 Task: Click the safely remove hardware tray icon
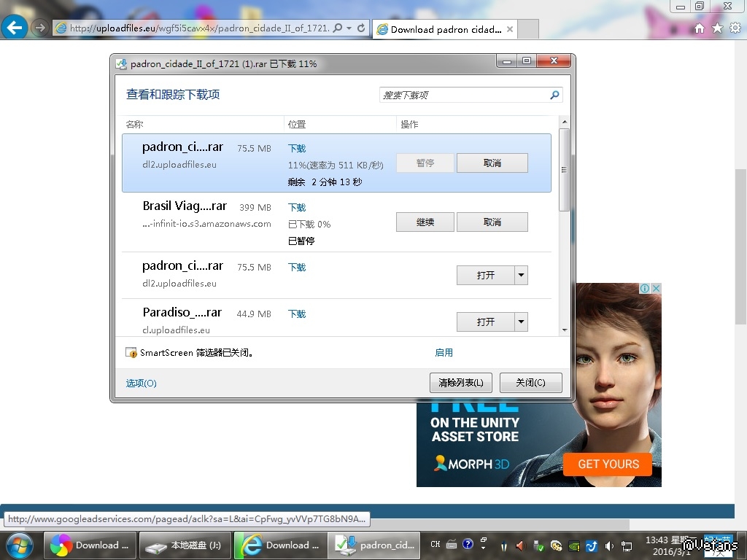coord(538,545)
